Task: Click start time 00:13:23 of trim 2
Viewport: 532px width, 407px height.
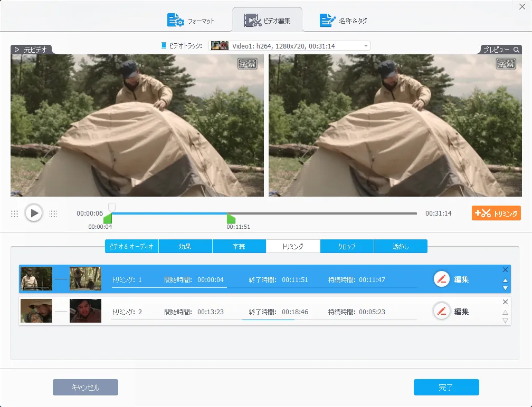Action: tap(211, 312)
